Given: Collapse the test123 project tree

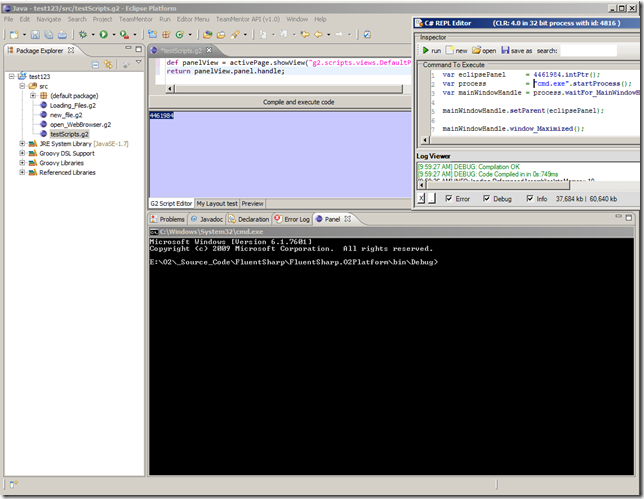Looking at the screenshot, I should click(x=9, y=76).
